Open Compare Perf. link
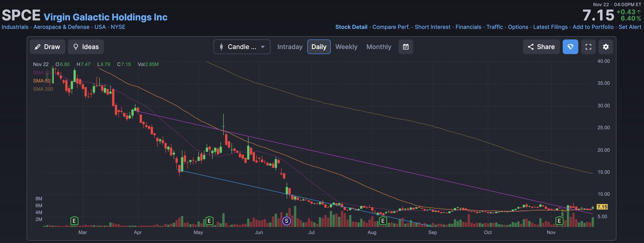This screenshot has height=243, width=644. click(x=391, y=27)
